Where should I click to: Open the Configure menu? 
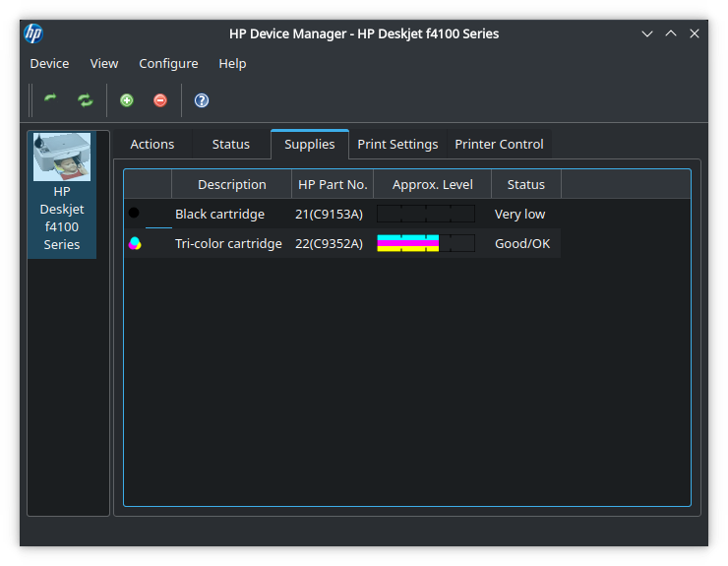[168, 64]
